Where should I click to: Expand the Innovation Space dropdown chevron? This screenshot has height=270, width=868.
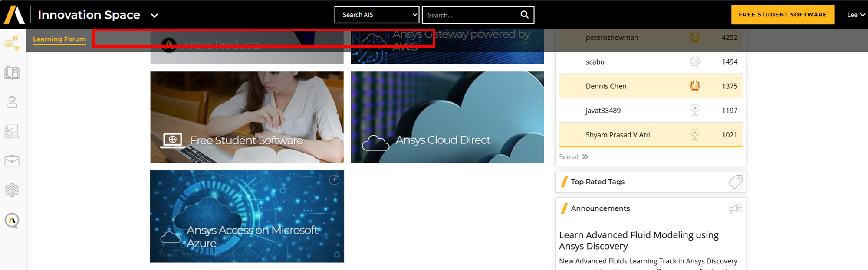click(154, 16)
